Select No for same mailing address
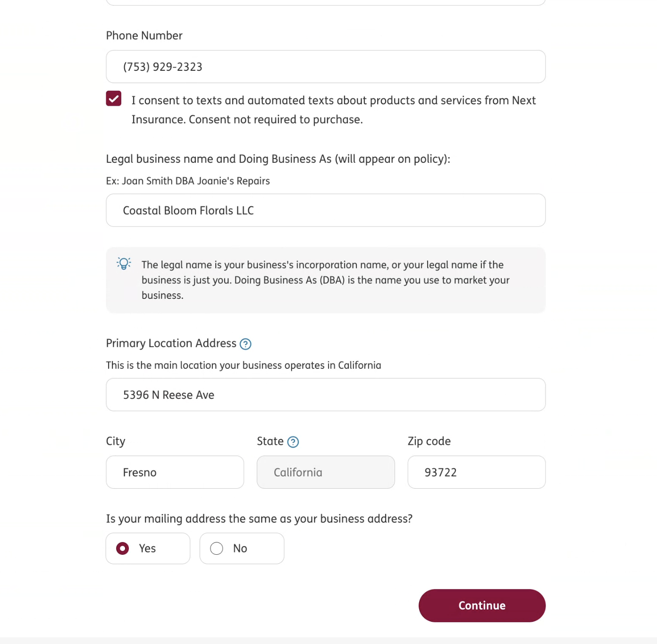Image resolution: width=657 pixels, height=644 pixels. pyautogui.click(x=242, y=549)
